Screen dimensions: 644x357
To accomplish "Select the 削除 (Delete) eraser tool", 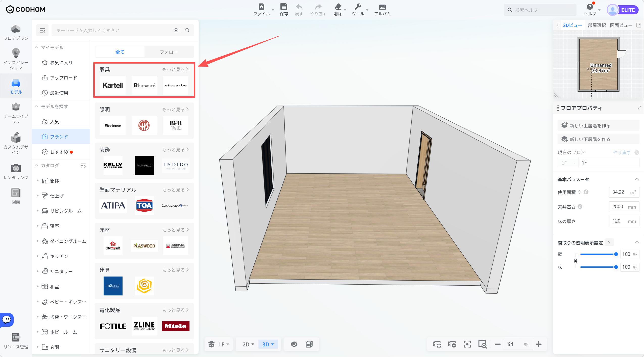I will (338, 10).
